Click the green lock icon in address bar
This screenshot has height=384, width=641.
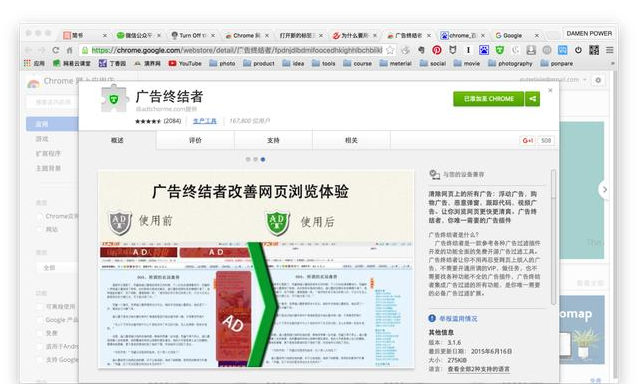[x=85, y=50]
